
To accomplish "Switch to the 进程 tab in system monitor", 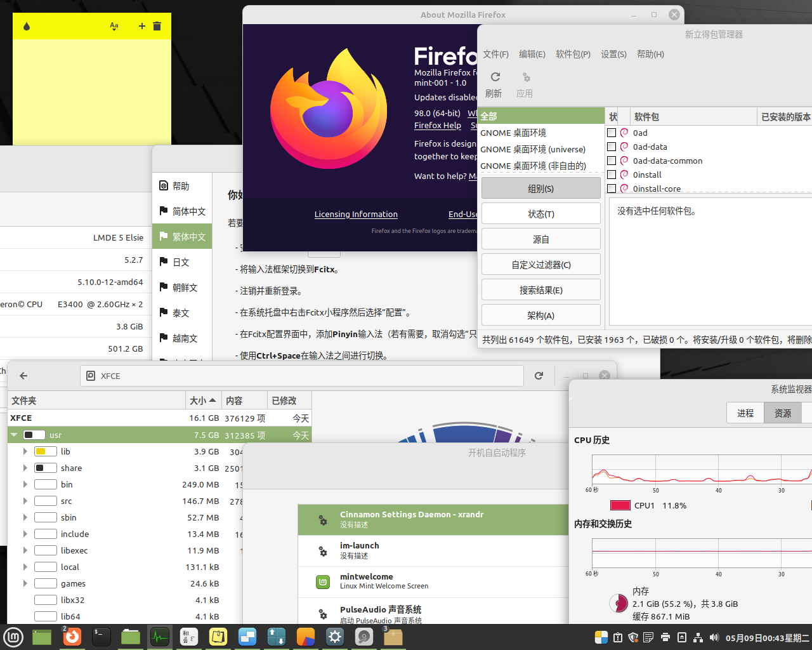I will 745,413.
